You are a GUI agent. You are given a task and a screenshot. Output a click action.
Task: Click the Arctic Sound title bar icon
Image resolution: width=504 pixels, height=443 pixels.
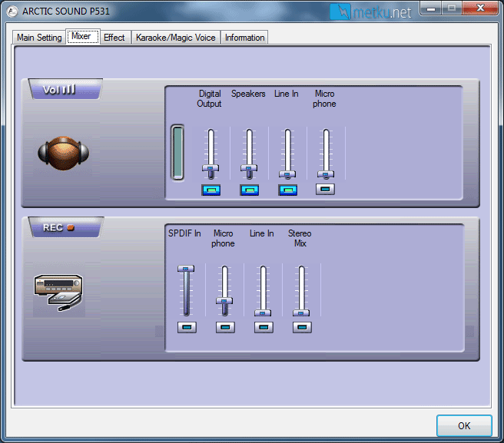point(12,12)
